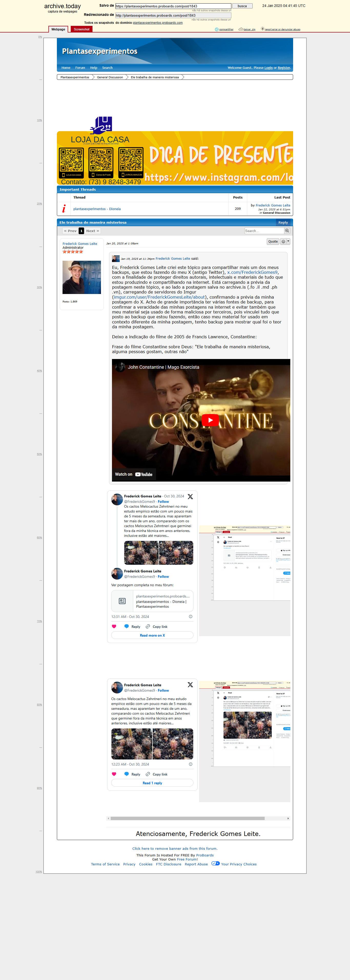Click the Next pagination button

[92, 231]
